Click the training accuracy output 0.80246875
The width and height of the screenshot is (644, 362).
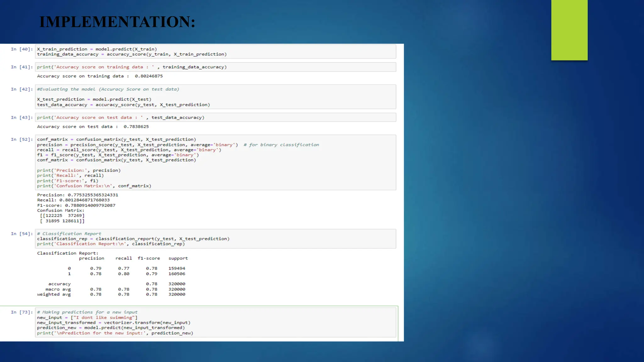pyautogui.click(x=148, y=76)
